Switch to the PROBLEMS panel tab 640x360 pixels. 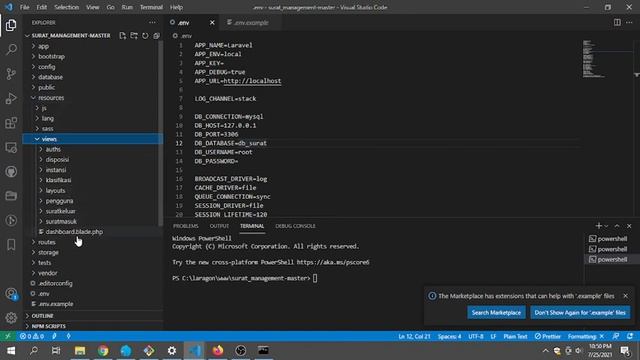185,226
